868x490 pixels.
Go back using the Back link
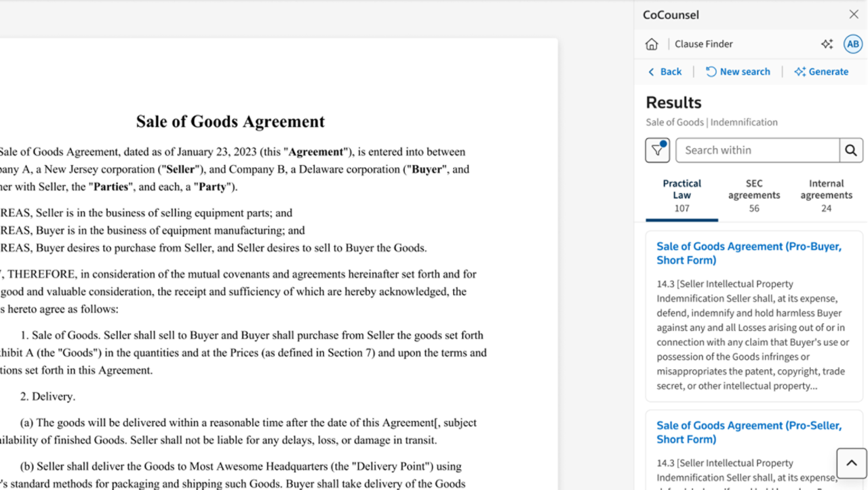(665, 71)
